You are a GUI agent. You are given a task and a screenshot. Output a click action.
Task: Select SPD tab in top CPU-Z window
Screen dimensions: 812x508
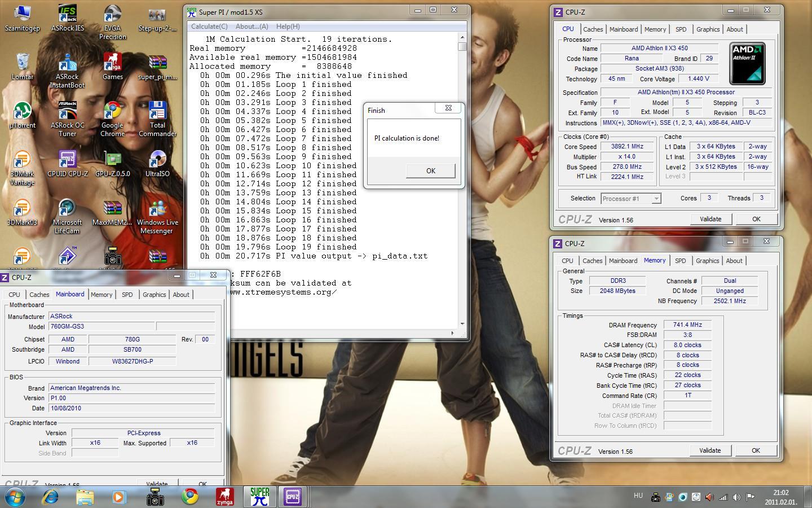[681, 29]
